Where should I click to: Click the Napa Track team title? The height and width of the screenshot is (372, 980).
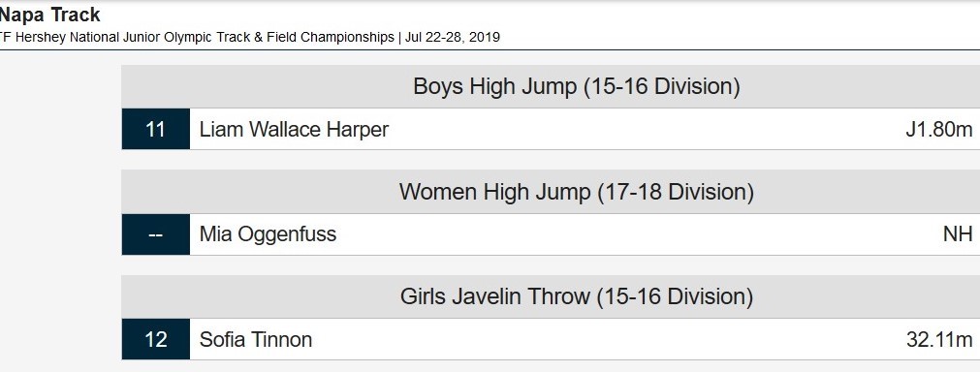[x=49, y=15]
